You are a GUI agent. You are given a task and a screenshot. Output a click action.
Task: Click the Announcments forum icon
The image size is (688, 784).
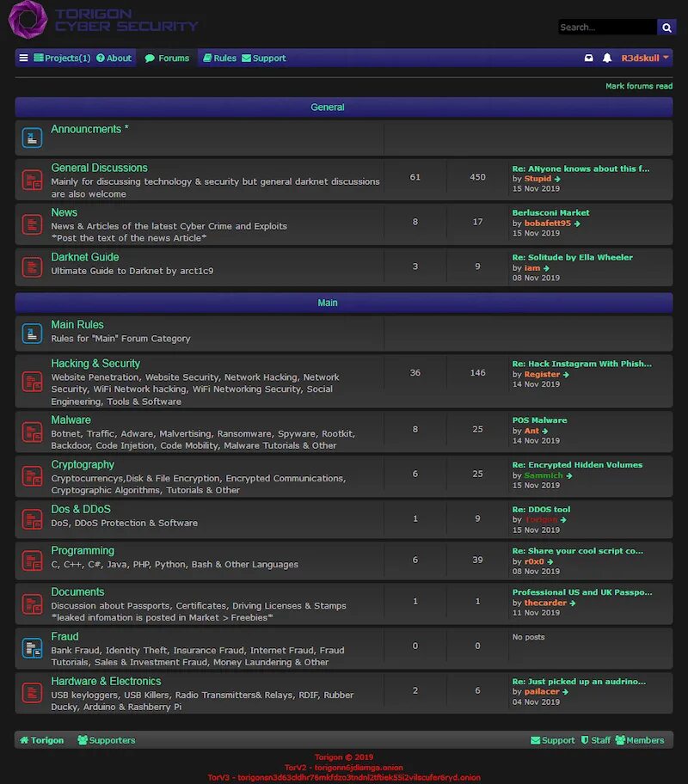click(x=32, y=138)
